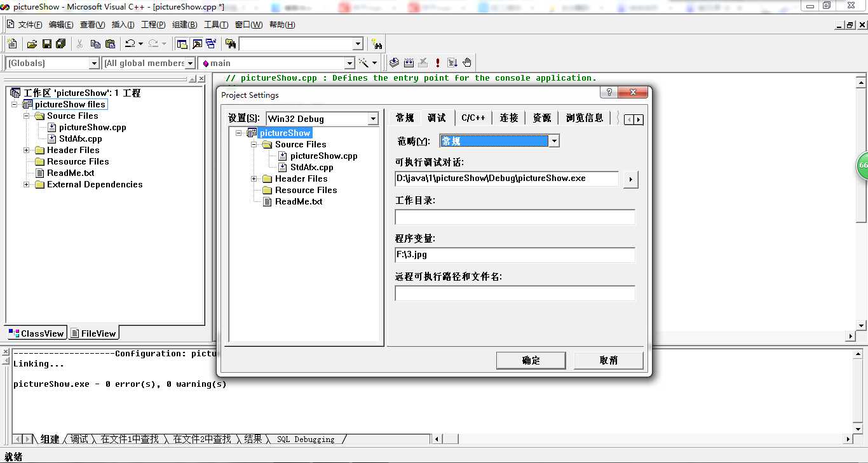Collapse pictureShow node in settings tree

point(238,133)
